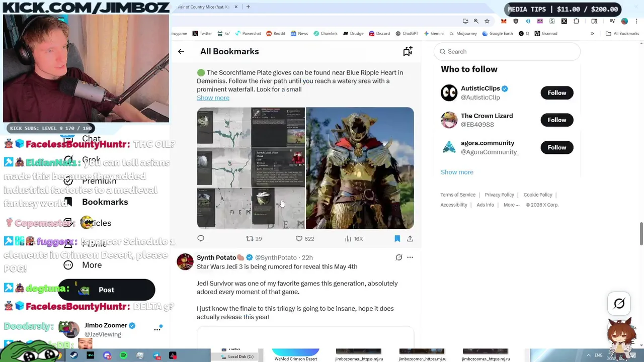Image resolution: width=644 pixels, height=362 pixels.
Task: Expand post text with Show more
Action: click(x=213, y=98)
